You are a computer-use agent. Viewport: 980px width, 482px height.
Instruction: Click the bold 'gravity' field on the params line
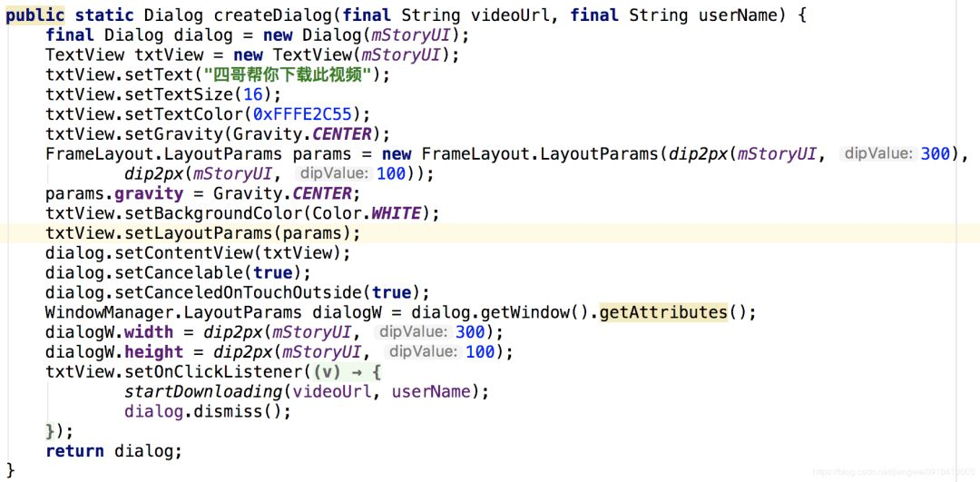point(150,193)
